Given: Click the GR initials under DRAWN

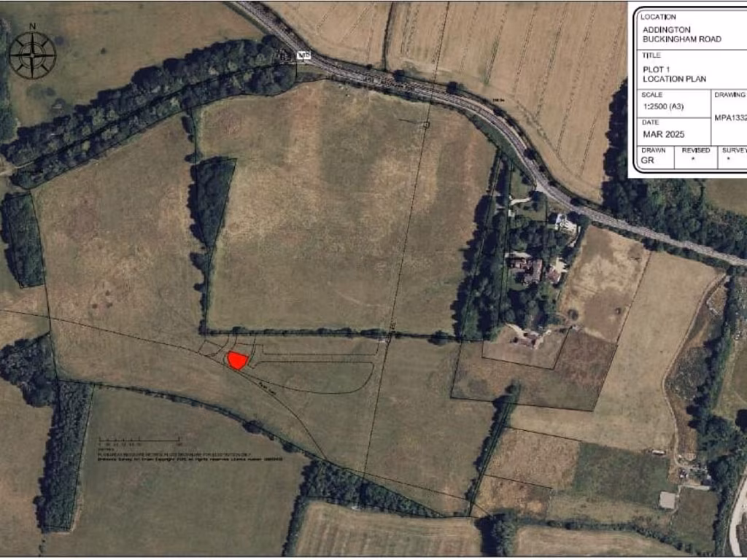Looking at the screenshot, I should (648, 160).
